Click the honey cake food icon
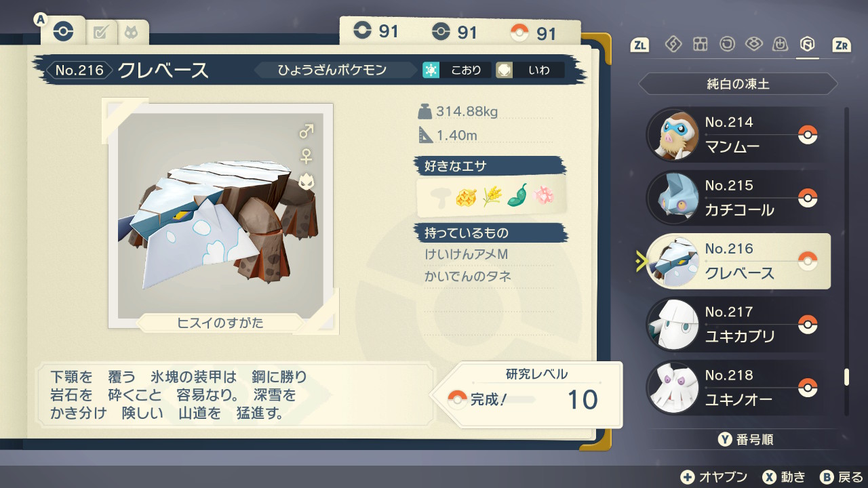 coord(465,197)
